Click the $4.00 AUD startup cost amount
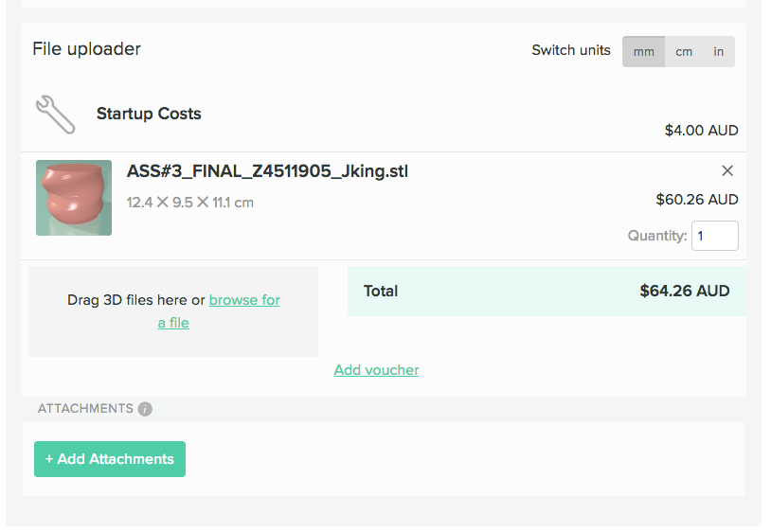 pos(701,131)
